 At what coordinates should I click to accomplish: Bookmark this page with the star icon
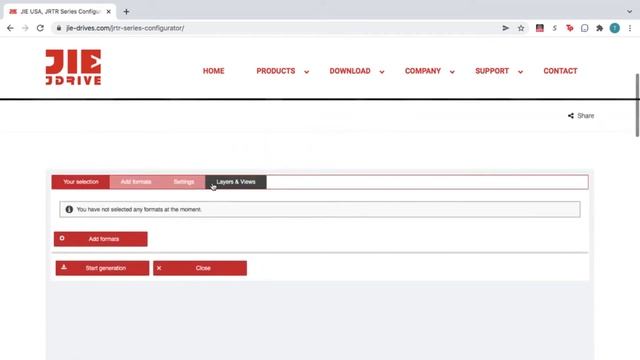point(521,28)
